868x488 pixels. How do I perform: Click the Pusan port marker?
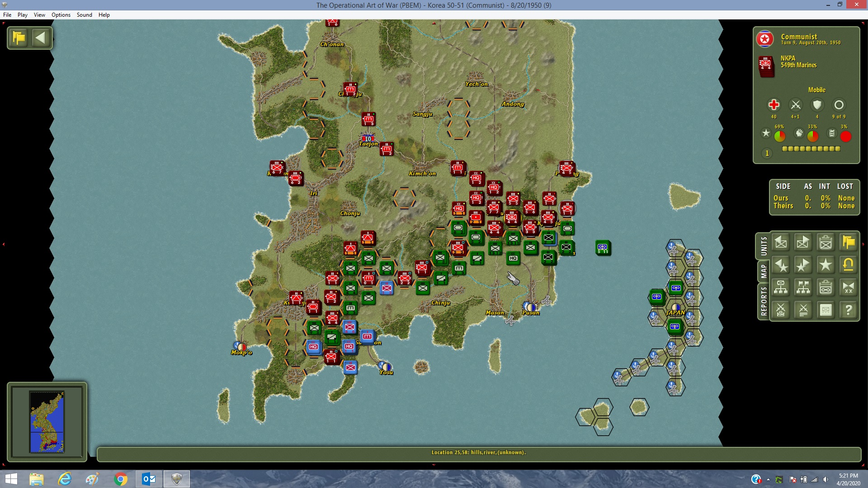point(530,307)
